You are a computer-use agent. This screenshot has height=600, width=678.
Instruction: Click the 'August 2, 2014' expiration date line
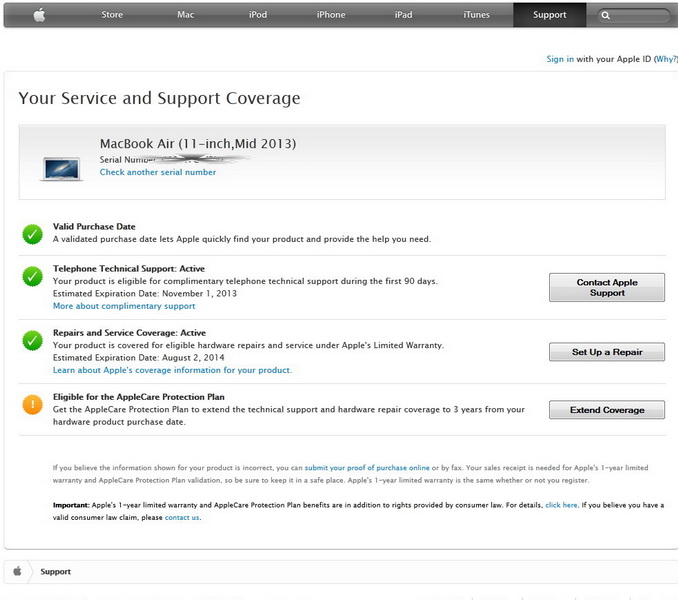click(x=139, y=357)
